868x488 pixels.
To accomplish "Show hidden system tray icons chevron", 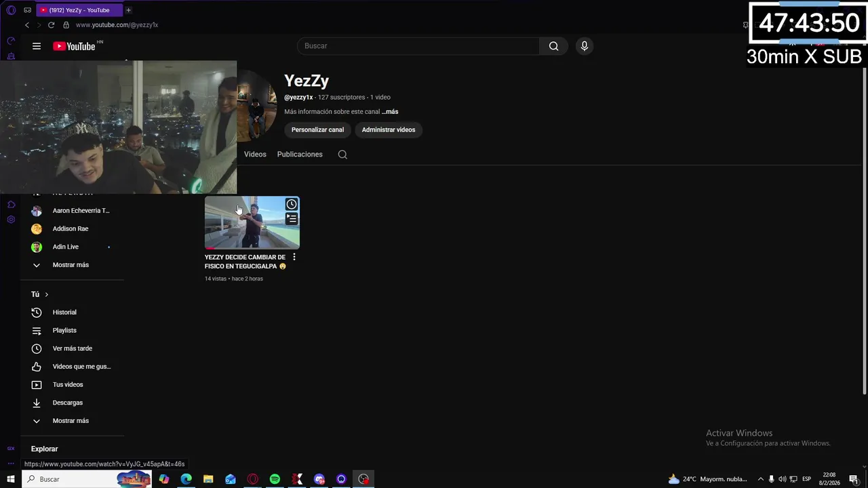I will click(760, 479).
